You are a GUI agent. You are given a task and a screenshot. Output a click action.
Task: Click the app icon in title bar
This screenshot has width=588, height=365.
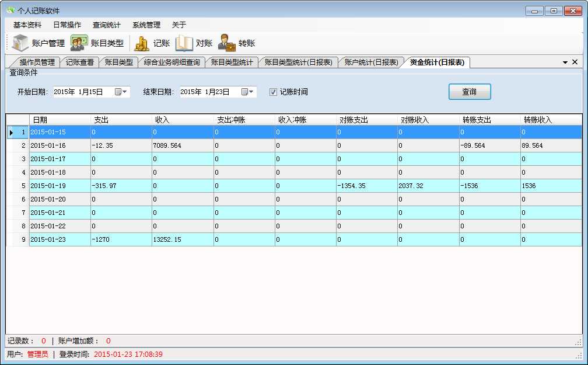(x=10, y=10)
